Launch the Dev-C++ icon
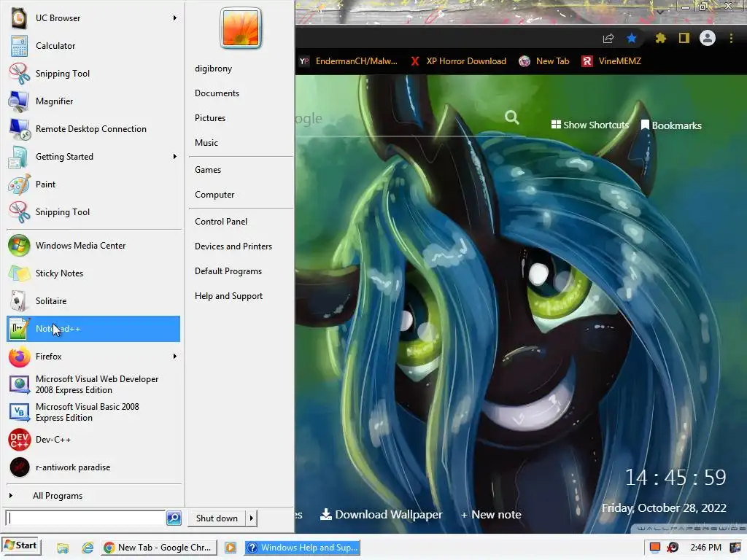This screenshot has width=747, height=560. pos(19,440)
